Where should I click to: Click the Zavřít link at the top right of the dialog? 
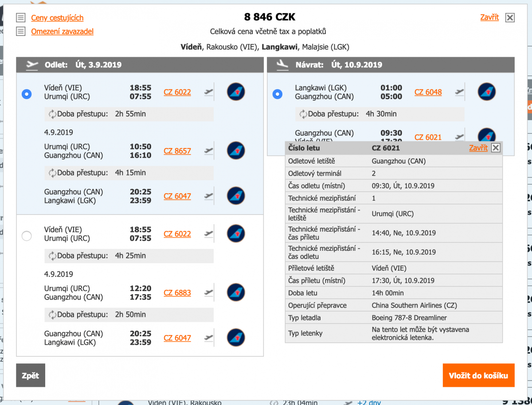(489, 17)
